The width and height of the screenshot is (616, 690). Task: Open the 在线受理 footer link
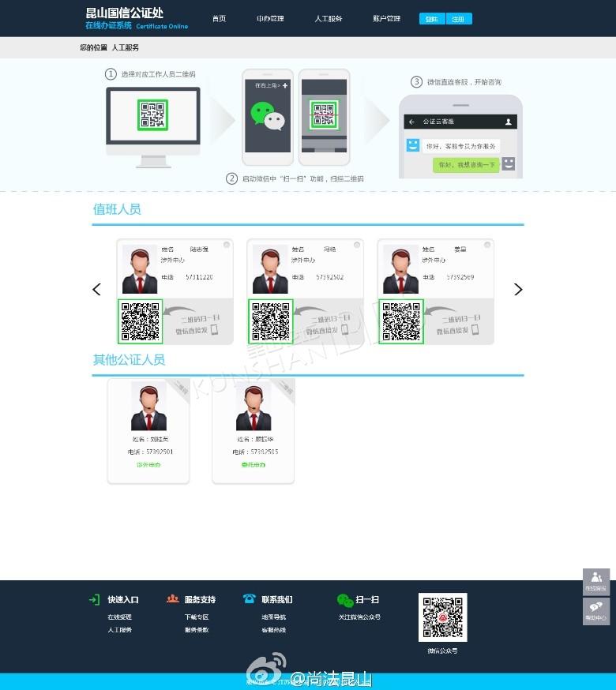click(120, 617)
